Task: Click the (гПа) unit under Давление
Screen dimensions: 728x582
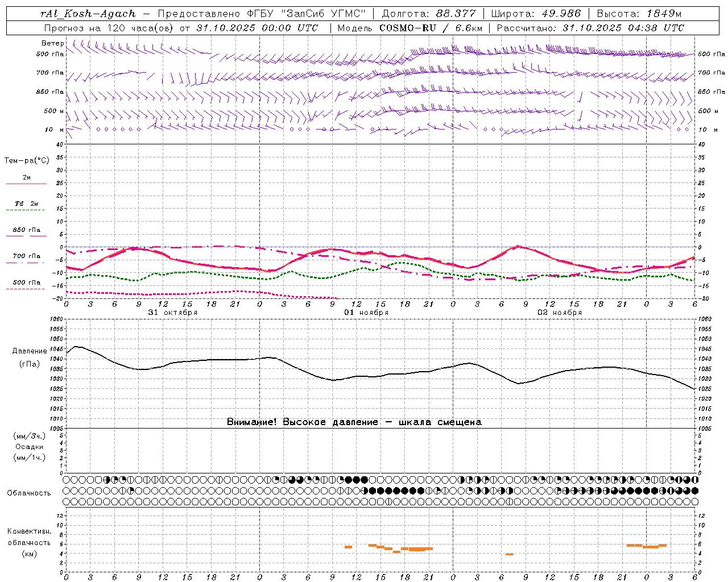Action: point(30,364)
